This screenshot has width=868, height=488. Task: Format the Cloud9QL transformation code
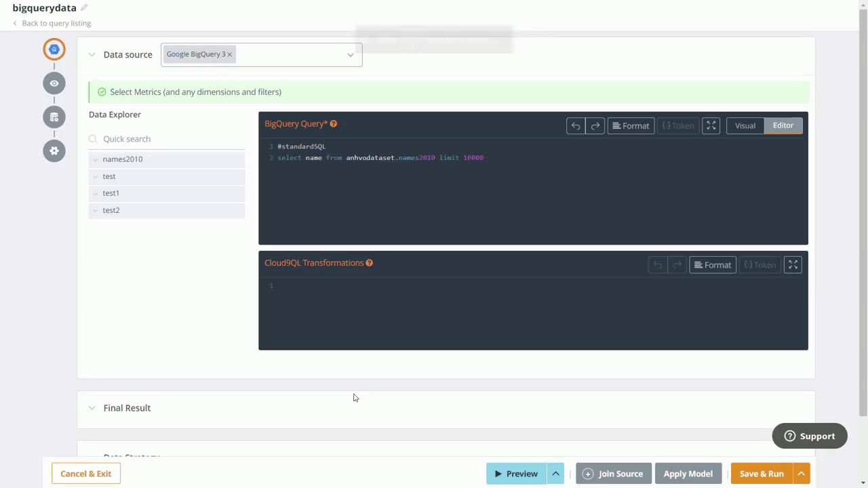[x=713, y=264]
